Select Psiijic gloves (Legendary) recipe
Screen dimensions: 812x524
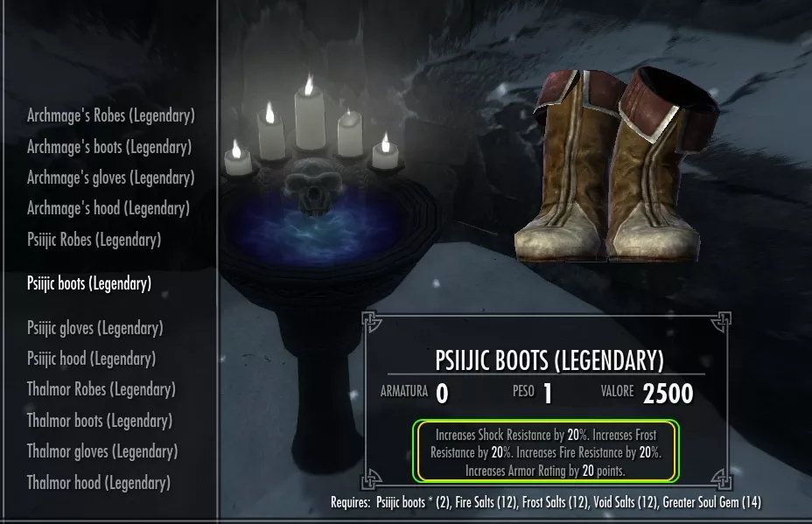coord(95,328)
